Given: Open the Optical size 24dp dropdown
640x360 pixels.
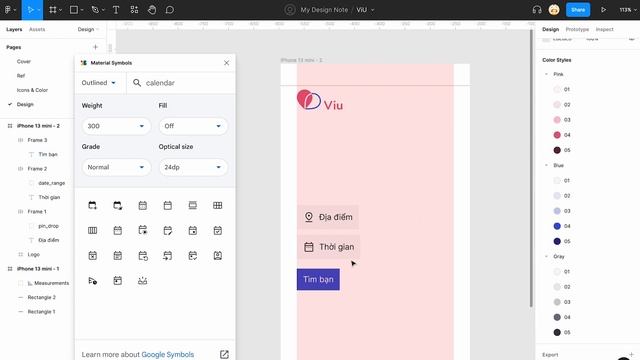Looking at the screenshot, I should pyautogui.click(x=193, y=167).
